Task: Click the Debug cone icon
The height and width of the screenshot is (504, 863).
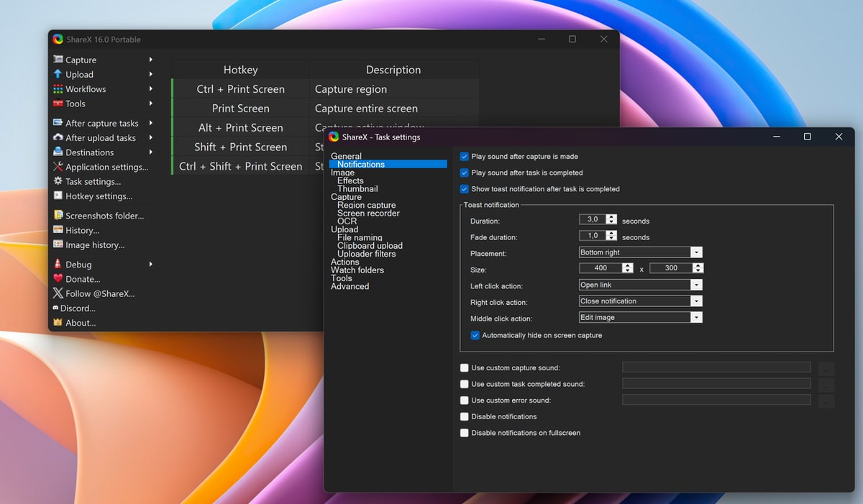Action: [58, 264]
